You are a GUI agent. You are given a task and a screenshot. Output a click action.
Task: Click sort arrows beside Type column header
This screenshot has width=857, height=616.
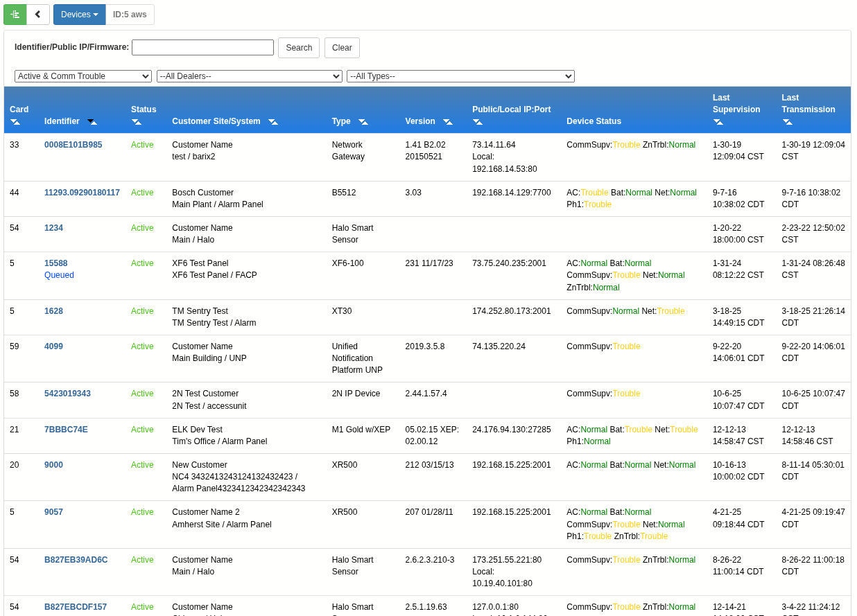(363, 122)
